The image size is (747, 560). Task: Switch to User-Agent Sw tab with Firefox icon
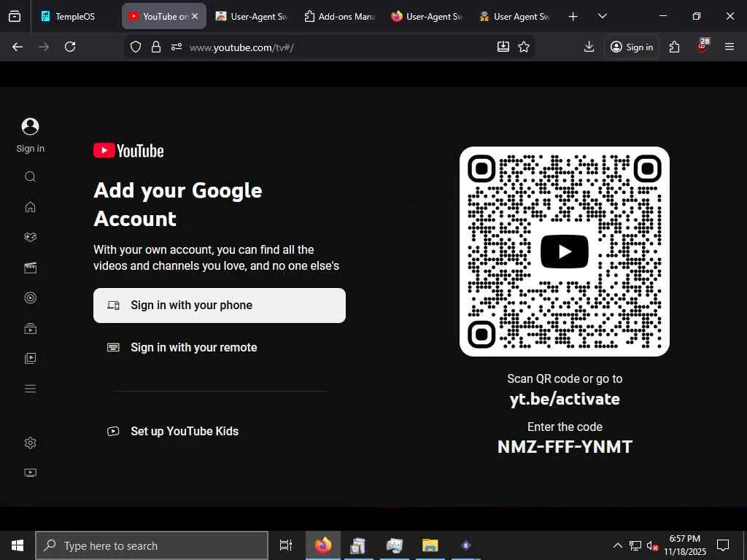click(x=427, y=16)
